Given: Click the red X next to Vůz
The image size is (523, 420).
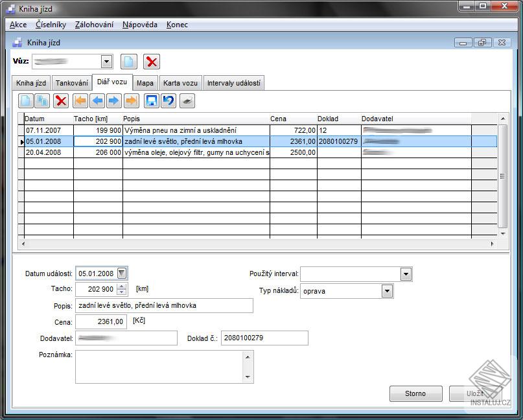Looking at the screenshot, I should pyautogui.click(x=152, y=62).
